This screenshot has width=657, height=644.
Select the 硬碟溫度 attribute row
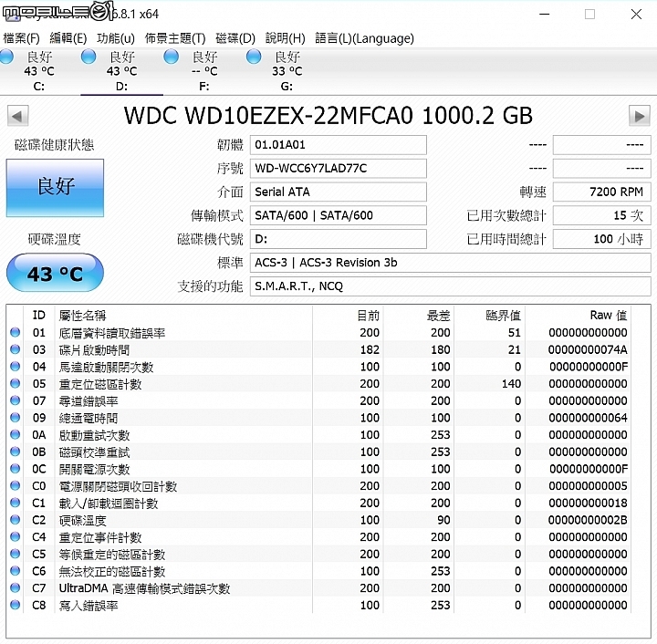[x=319, y=520]
